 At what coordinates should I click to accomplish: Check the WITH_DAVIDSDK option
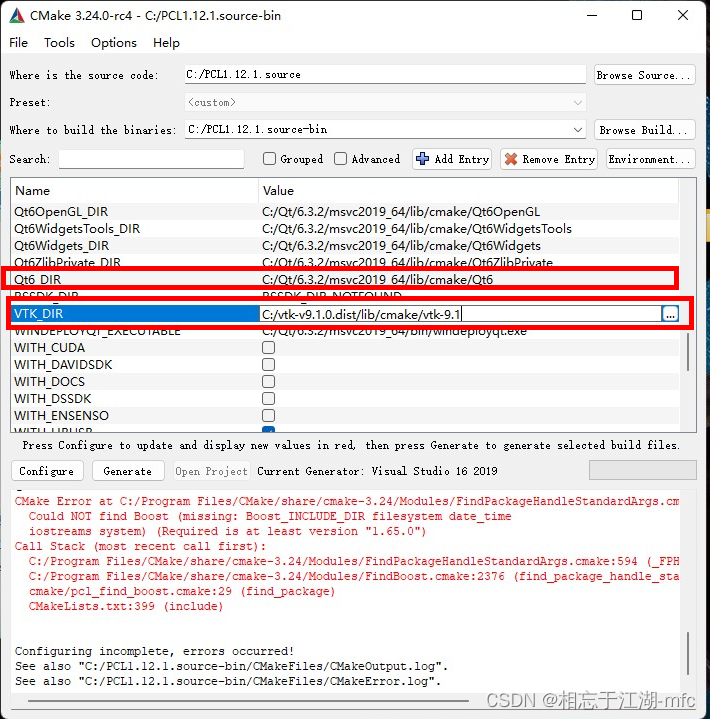[268, 365]
